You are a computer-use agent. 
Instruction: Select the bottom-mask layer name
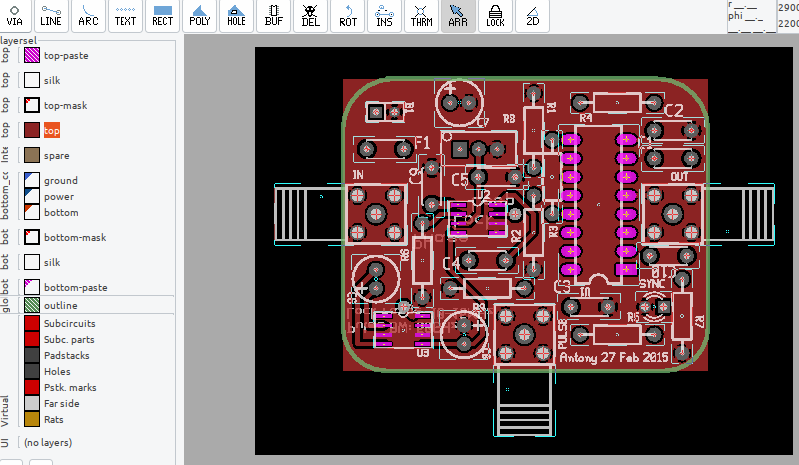75,237
